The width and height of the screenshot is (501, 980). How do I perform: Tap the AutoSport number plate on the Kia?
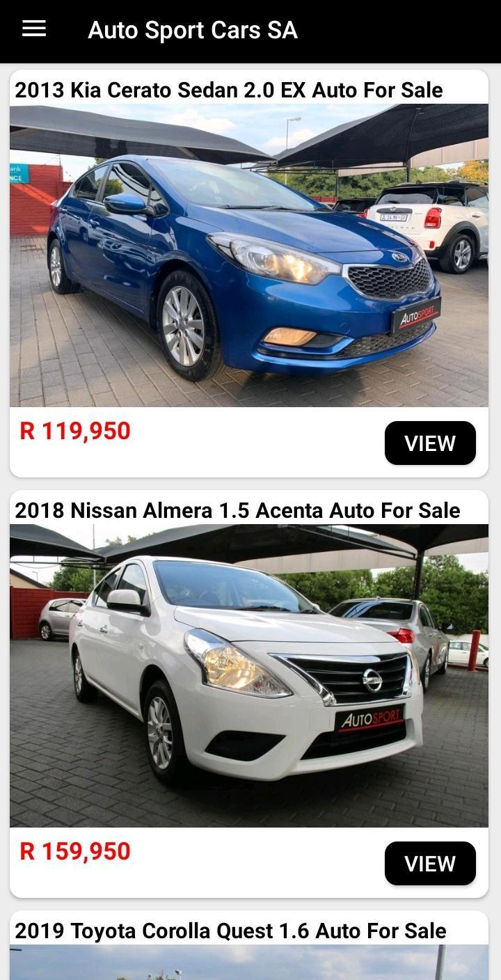415,317
